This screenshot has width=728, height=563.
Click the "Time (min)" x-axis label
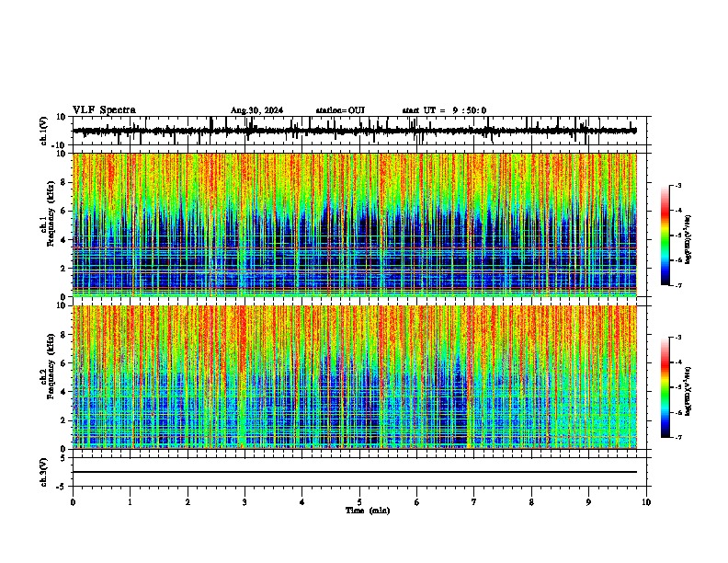(368, 511)
